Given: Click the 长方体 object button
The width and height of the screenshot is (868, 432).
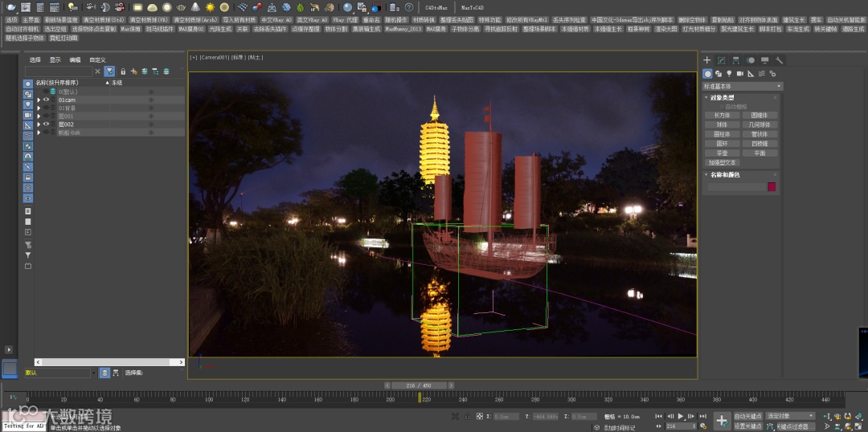Looking at the screenshot, I should point(722,115).
